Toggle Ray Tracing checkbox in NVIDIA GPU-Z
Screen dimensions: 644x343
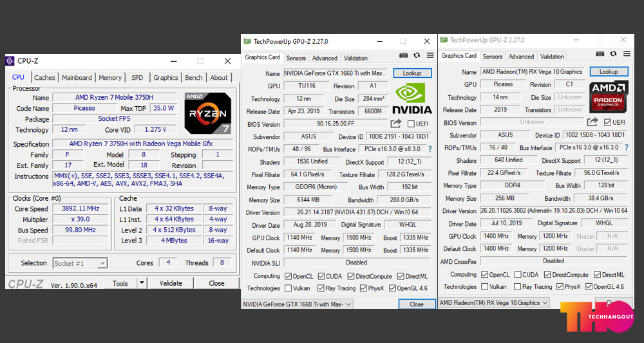(321, 288)
